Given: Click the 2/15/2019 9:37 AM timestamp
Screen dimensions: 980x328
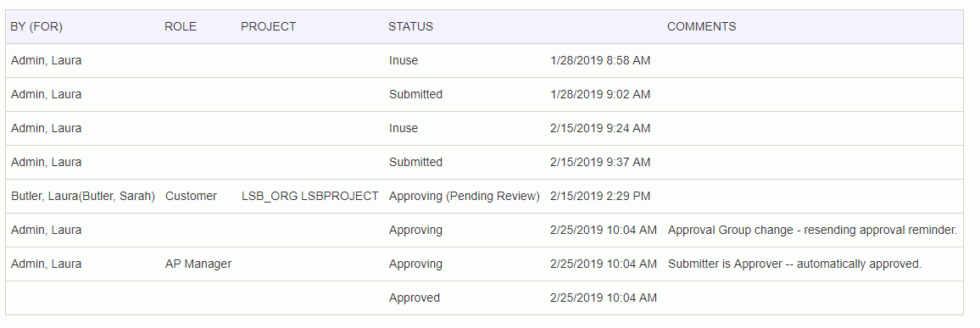Looking at the screenshot, I should coord(600,162).
